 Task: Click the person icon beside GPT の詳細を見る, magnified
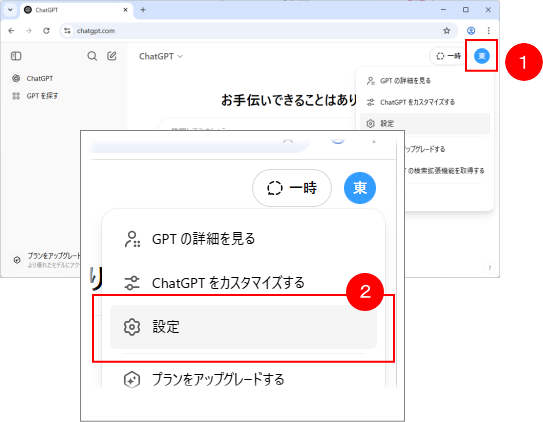(x=132, y=239)
